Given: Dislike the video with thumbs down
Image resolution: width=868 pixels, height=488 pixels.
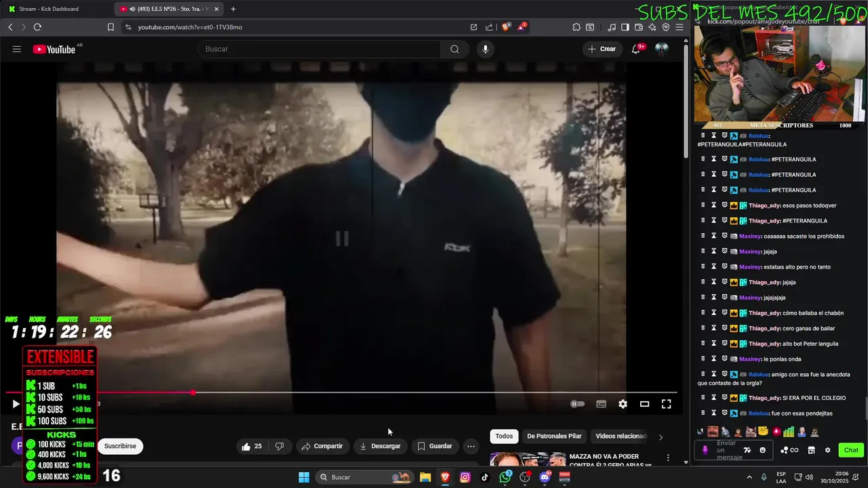Looking at the screenshot, I should pyautogui.click(x=279, y=446).
